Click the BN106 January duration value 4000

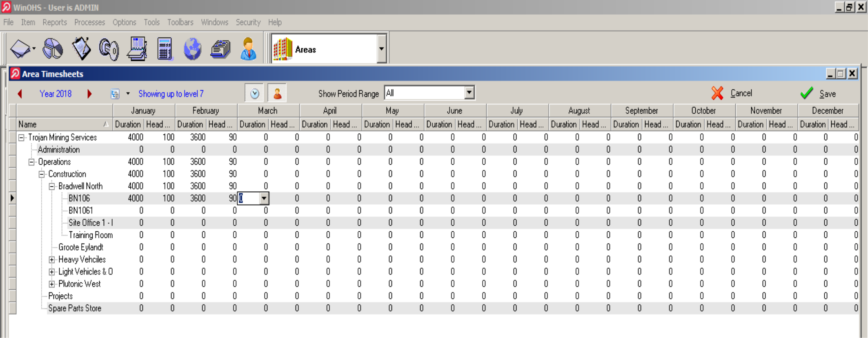coord(136,198)
